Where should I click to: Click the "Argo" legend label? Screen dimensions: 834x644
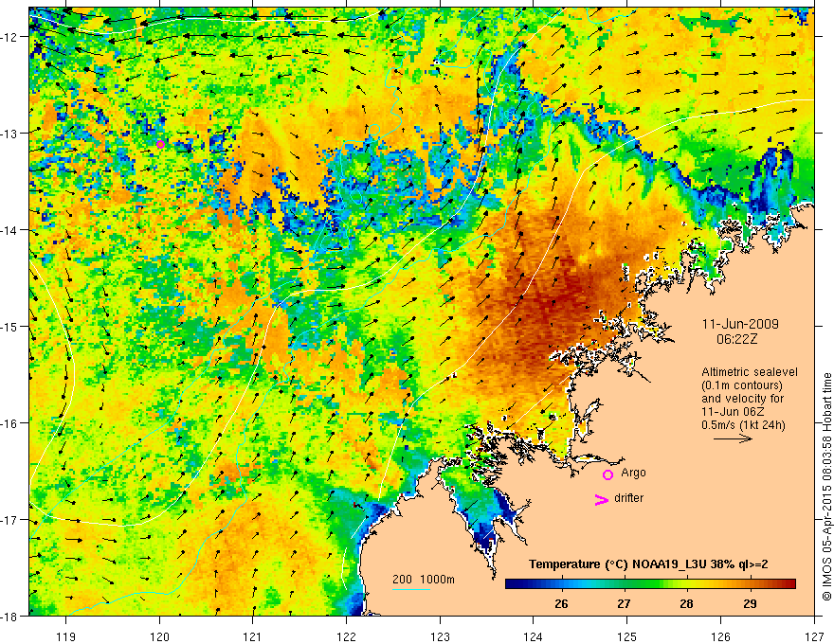tap(633, 473)
